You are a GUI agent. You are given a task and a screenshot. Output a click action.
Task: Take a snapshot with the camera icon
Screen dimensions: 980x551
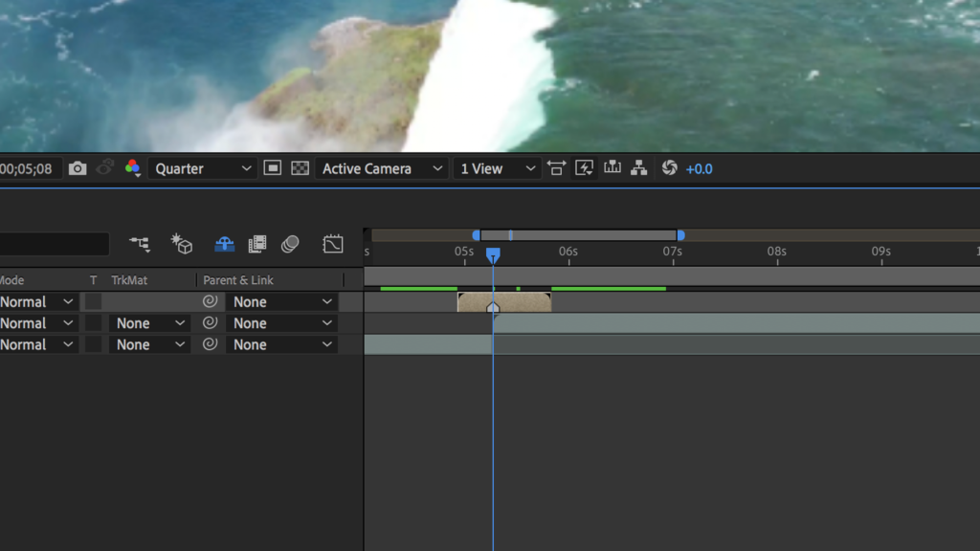tap(78, 168)
